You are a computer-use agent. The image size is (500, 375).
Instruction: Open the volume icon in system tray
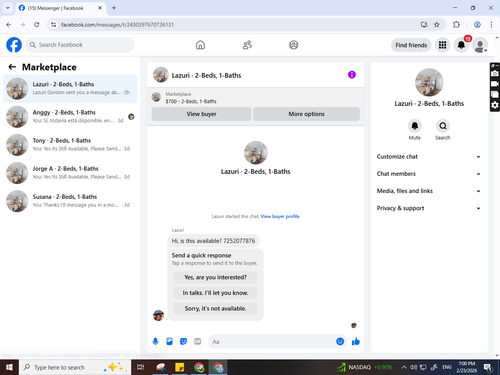[x=414, y=367]
